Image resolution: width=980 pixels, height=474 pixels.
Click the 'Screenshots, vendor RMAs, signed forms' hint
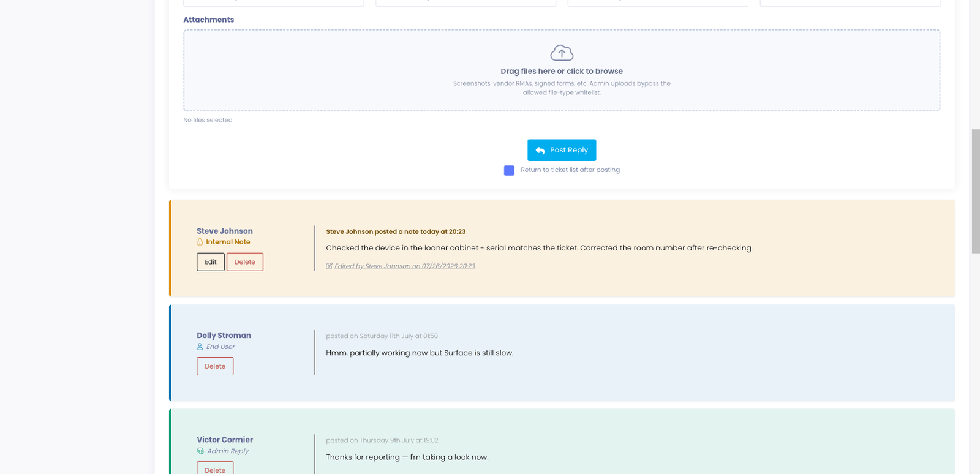[562, 88]
